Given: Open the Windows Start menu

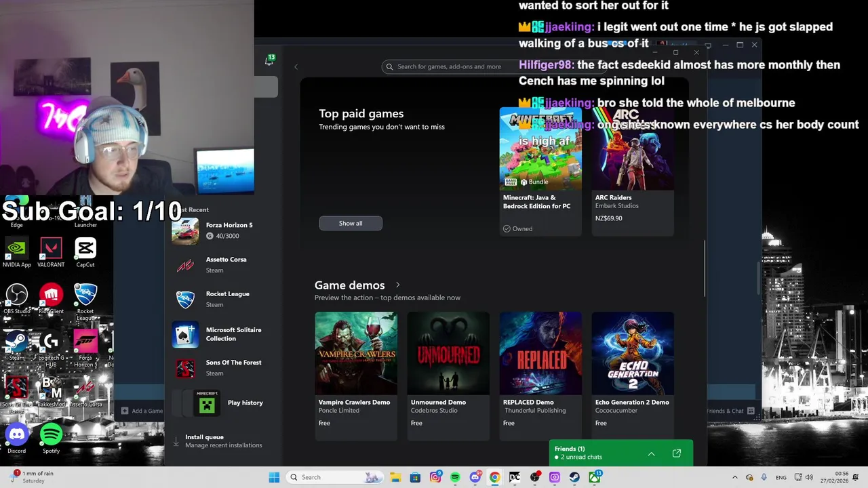Looking at the screenshot, I should pos(274,477).
